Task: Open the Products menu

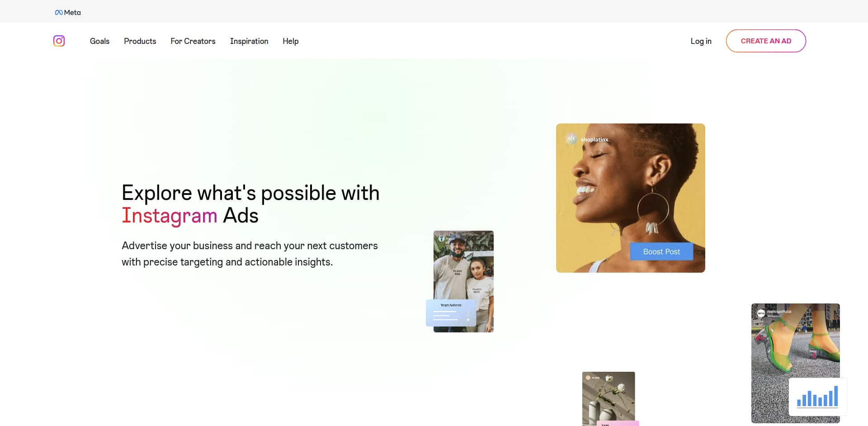Action: click(140, 41)
